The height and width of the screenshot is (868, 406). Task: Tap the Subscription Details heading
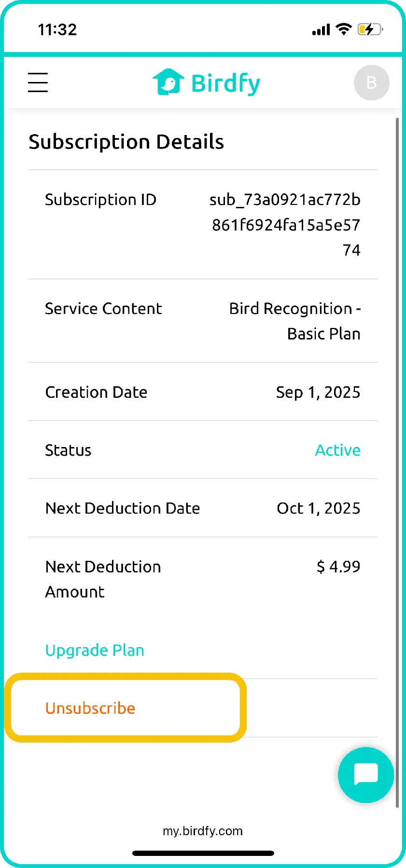(126, 142)
